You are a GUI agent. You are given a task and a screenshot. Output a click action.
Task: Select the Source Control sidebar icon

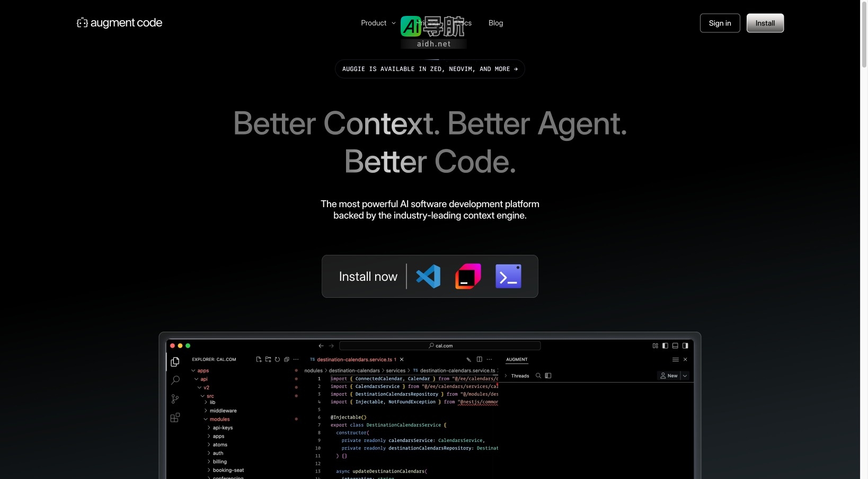[175, 399]
